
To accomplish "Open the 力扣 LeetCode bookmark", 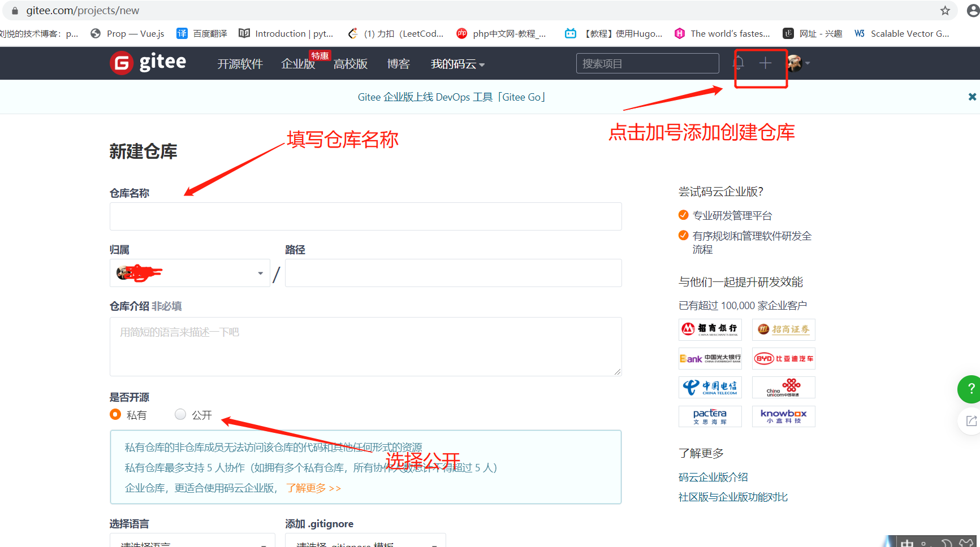I will pyautogui.click(x=396, y=33).
